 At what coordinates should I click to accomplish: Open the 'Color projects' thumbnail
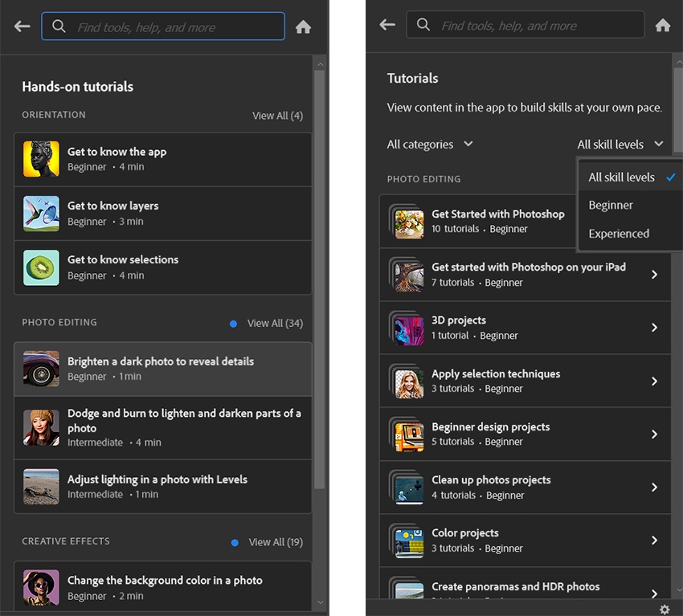tap(407, 541)
